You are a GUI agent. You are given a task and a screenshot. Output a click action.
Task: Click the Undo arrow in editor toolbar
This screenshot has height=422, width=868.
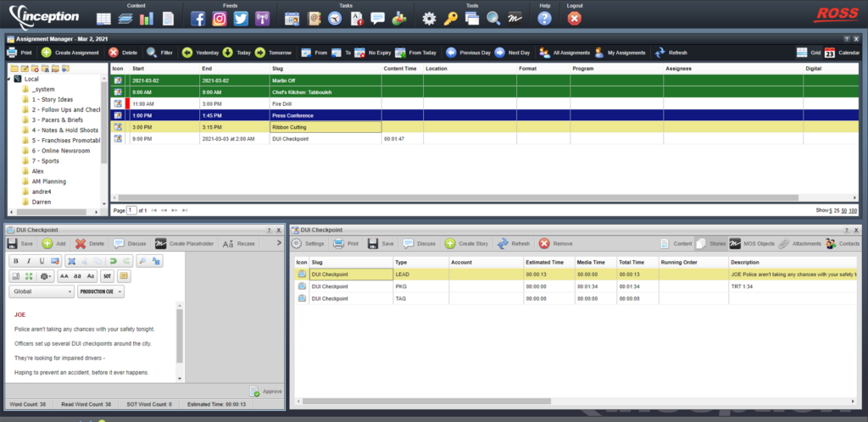click(x=113, y=260)
